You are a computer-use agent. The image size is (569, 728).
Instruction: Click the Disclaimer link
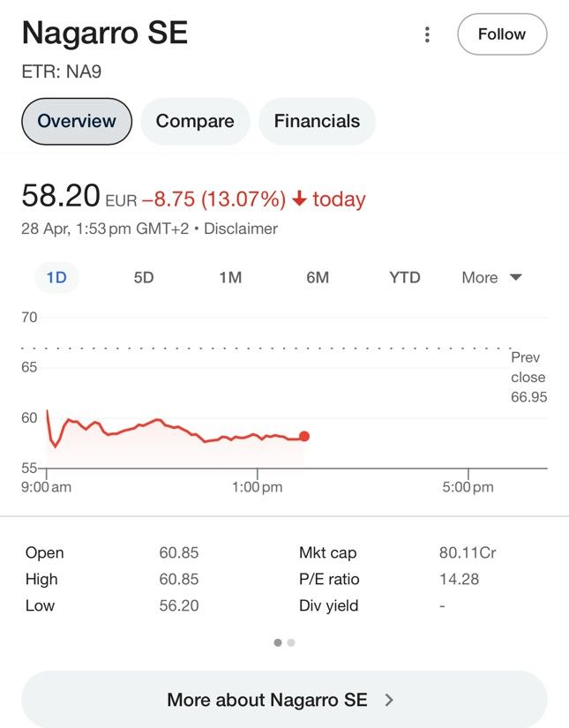click(241, 229)
